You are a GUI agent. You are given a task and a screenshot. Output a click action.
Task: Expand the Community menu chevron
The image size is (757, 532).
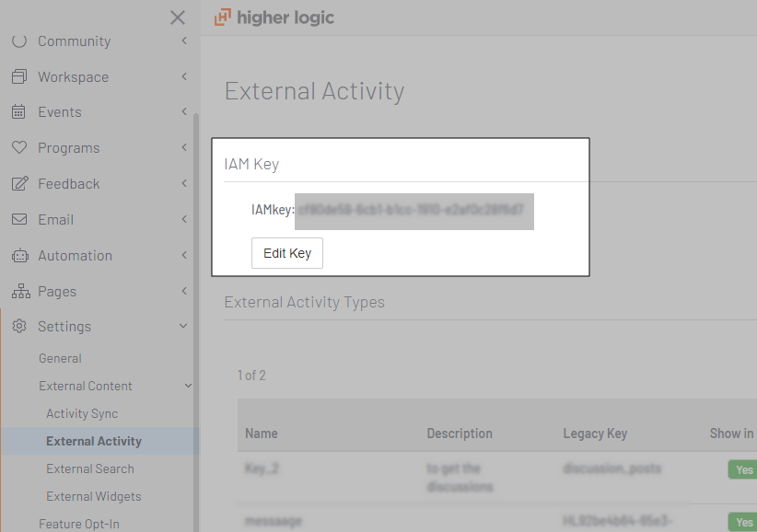click(x=184, y=41)
